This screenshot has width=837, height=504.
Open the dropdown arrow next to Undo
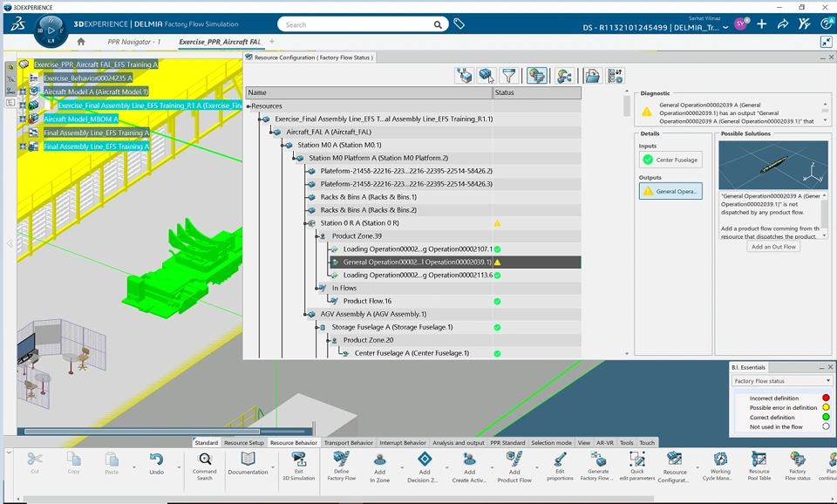178,467
